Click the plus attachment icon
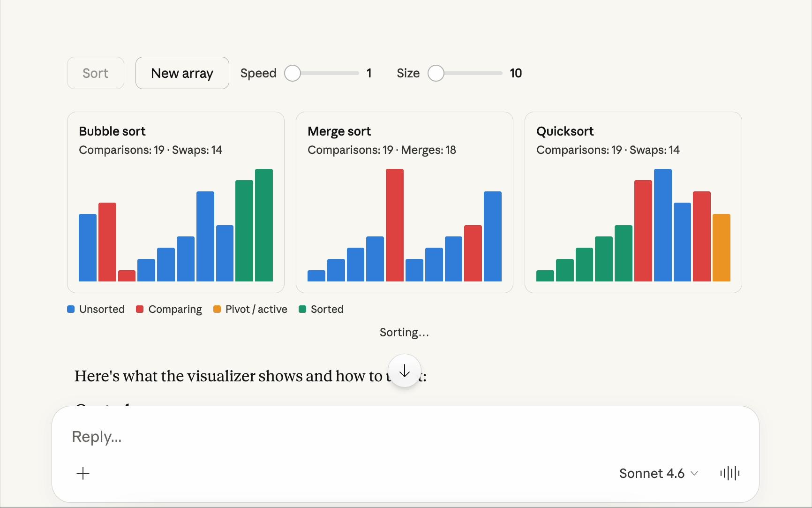 (83, 473)
